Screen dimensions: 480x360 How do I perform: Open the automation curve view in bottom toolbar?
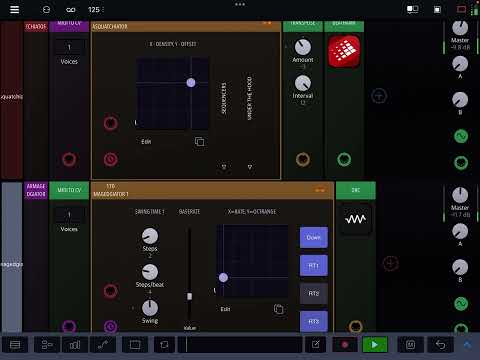[103, 345]
